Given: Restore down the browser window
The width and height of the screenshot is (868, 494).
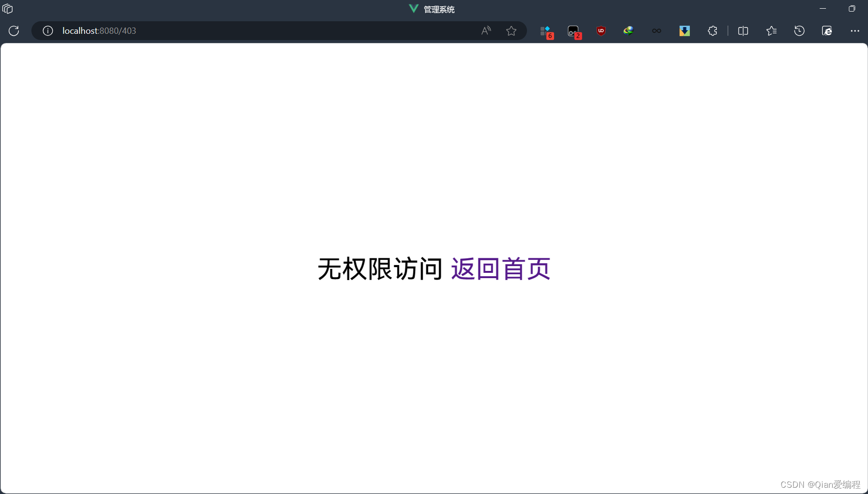Looking at the screenshot, I should click(x=852, y=9).
